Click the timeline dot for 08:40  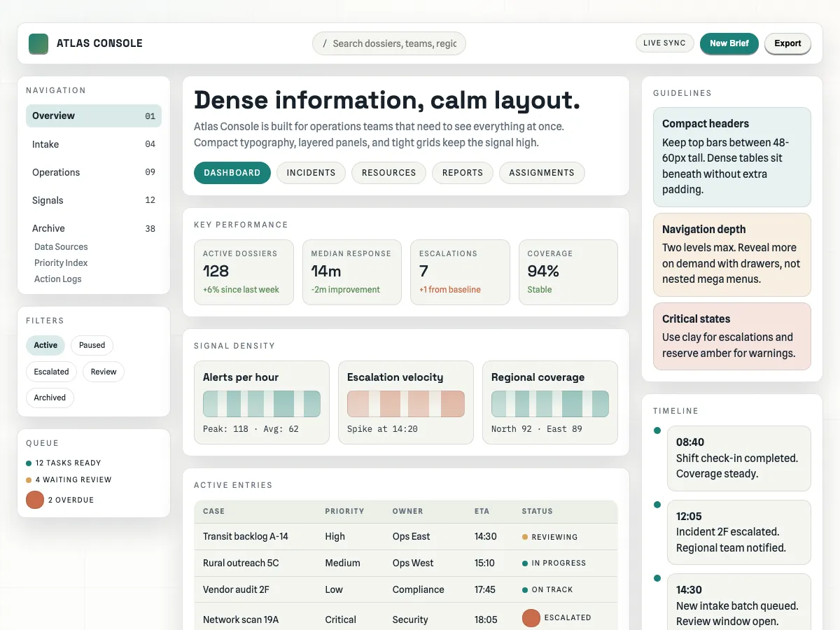657,430
